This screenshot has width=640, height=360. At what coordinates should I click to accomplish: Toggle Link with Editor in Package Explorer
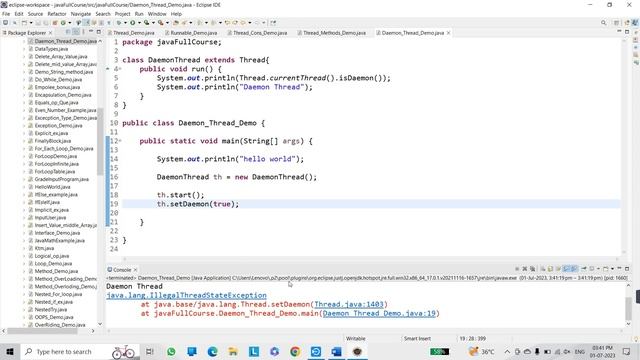point(76,32)
